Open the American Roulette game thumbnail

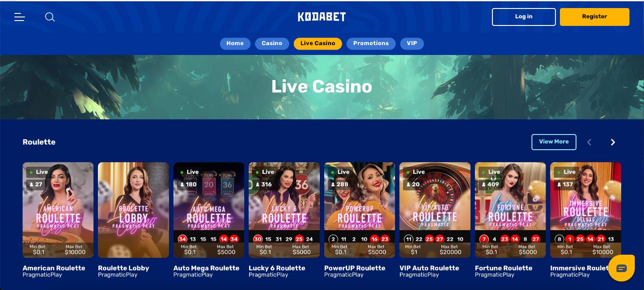point(58,210)
